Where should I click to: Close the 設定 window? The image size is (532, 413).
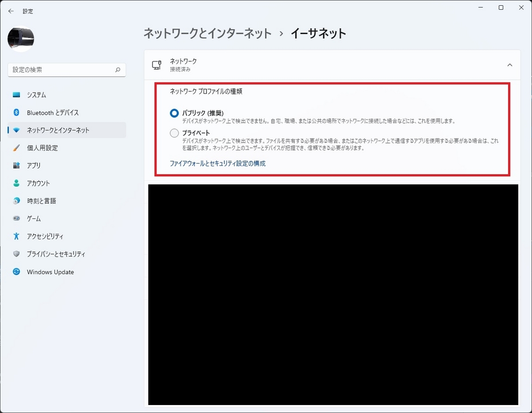[521, 8]
